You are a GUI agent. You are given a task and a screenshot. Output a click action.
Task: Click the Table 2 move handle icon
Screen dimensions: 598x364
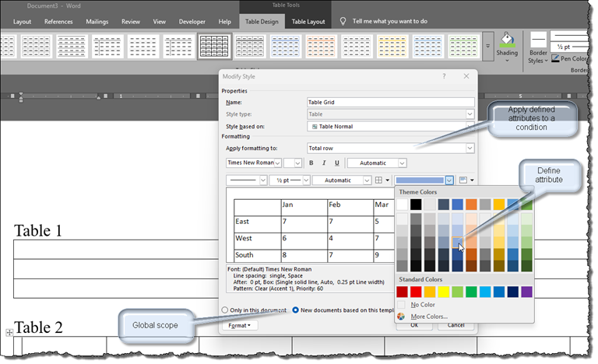click(9, 332)
